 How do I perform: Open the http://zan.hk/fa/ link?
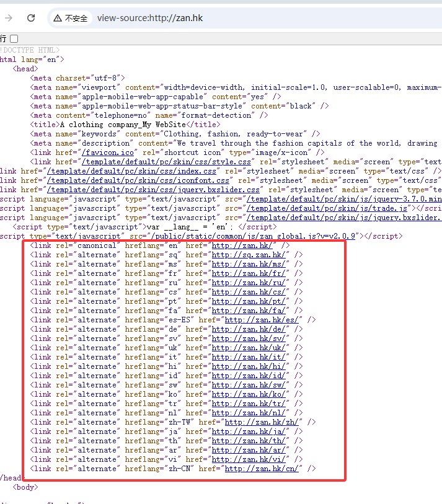coord(249,311)
